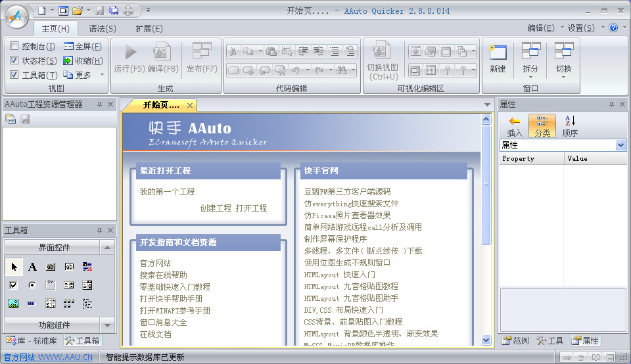This screenshot has height=364, width=631.
Task: Click the Publish (F7) button
Action: (x=202, y=58)
